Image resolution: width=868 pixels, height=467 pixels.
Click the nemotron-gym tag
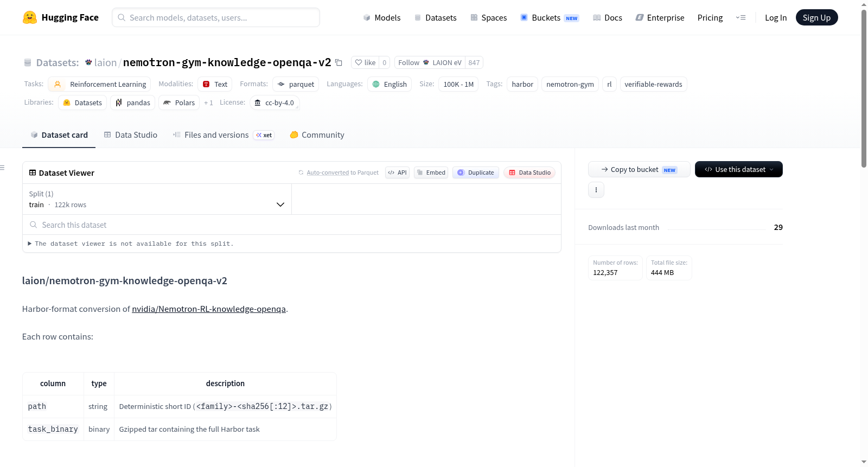coord(570,84)
